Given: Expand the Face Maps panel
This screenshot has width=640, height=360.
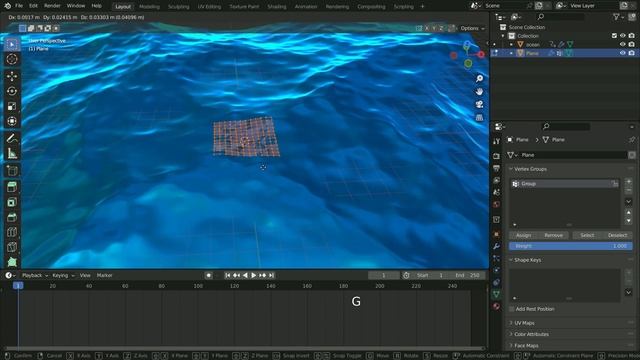Looking at the screenshot, I should [x=524, y=346].
